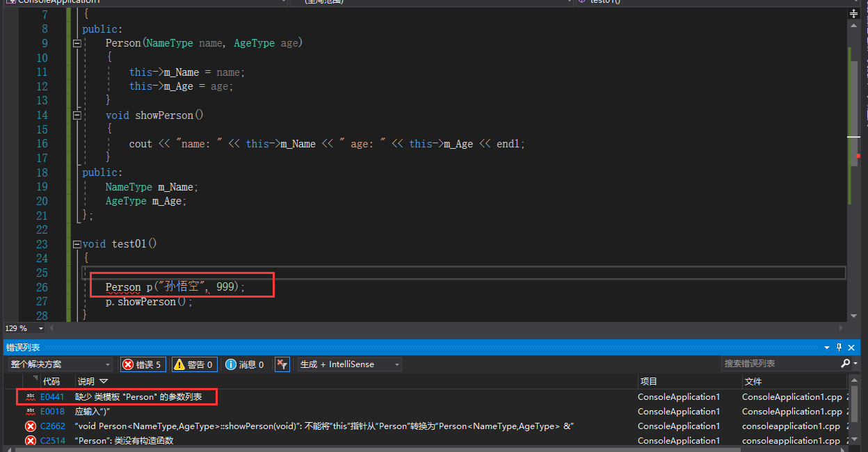Select the error text 应输入")"
The width and height of the screenshot is (868, 452).
[x=93, y=412]
